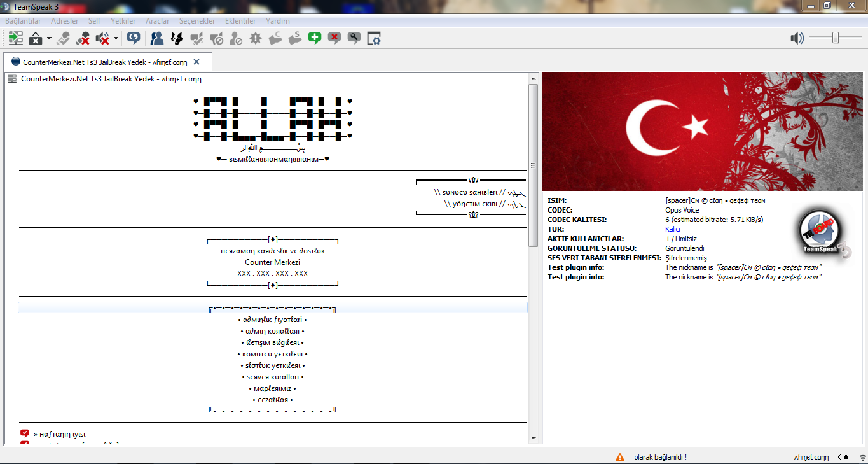Open the Eklentiler menu

pos(240,21)
